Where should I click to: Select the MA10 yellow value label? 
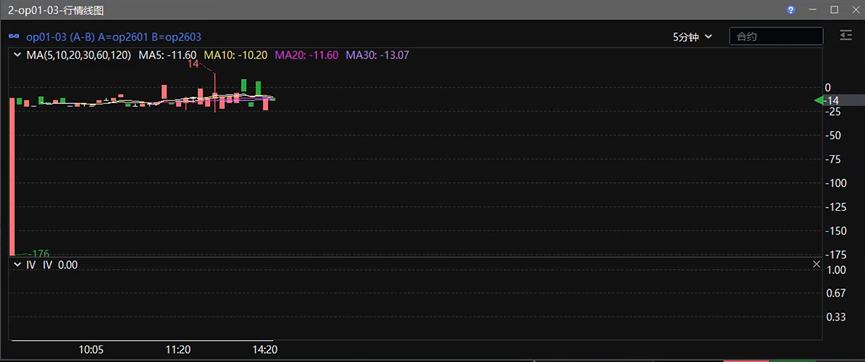coord(236,55)
